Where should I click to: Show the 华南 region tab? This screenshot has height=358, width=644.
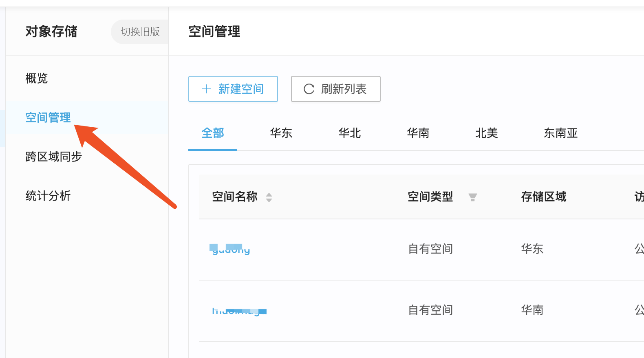(418, 133)
